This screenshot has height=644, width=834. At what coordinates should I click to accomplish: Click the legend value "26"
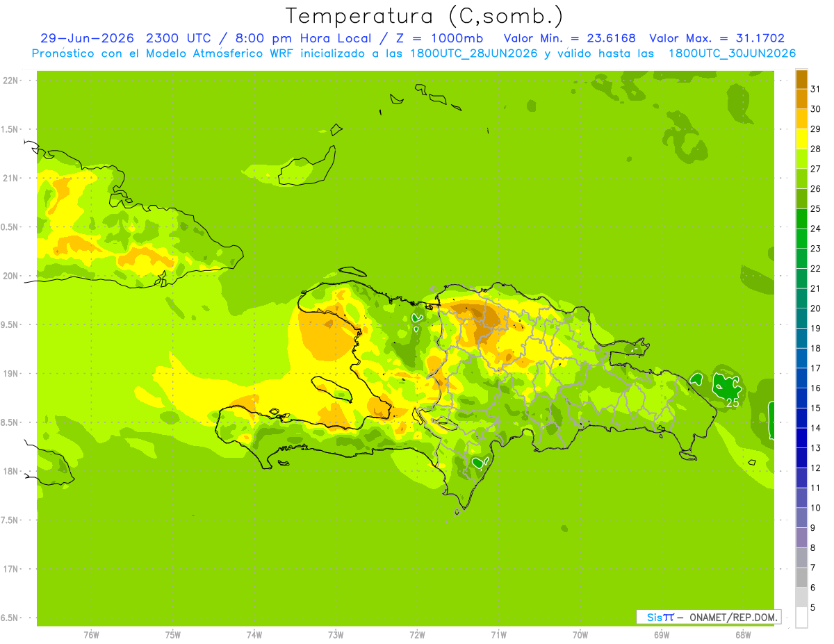pyautogui.click(x=815, y=189)
